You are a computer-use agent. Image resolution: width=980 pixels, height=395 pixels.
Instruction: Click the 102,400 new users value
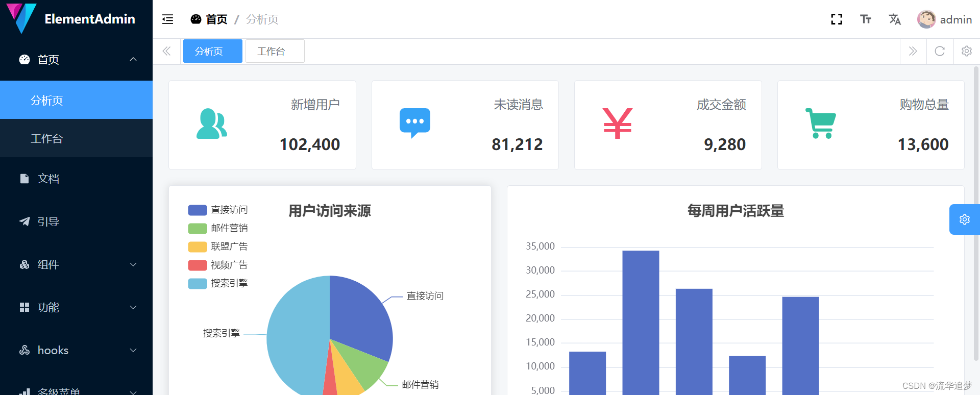click(310, 144)
